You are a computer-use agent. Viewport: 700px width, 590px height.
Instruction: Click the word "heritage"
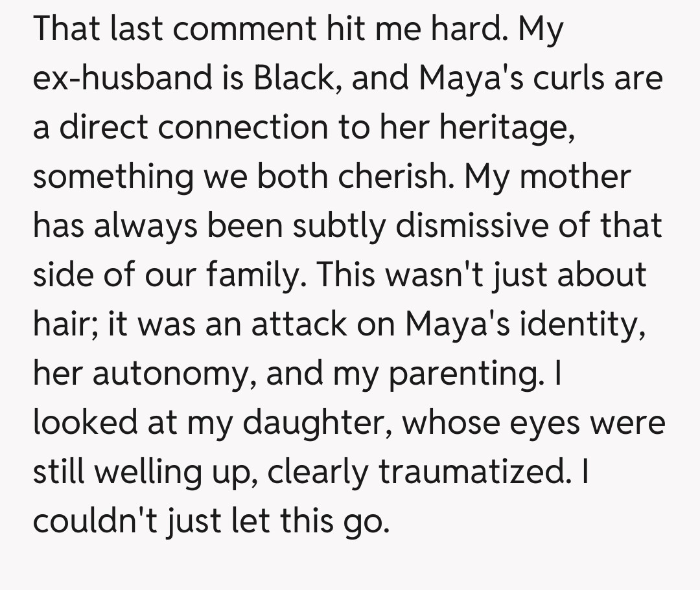click(x=507, y=128)
